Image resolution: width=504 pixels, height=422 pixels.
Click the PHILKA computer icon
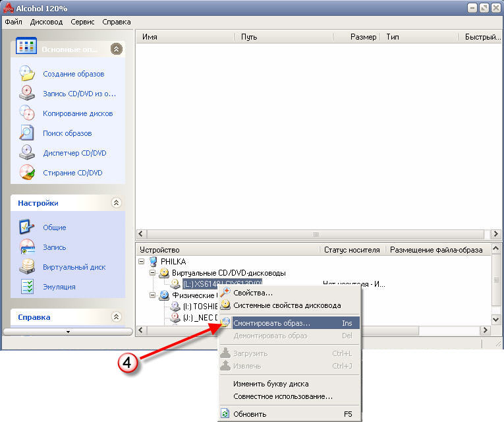tap(154, 261)
